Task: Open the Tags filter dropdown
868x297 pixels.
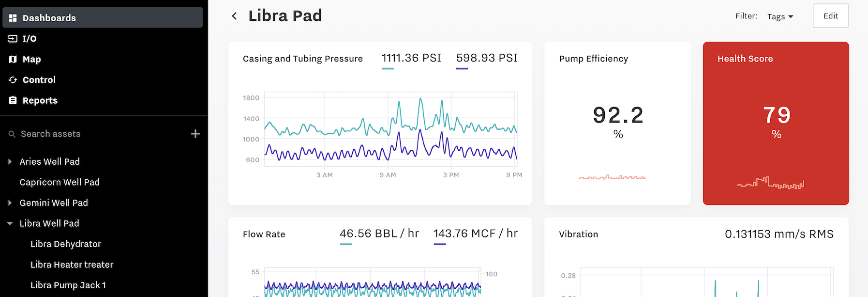Action: pyautogui.click(x=780, y=16)
